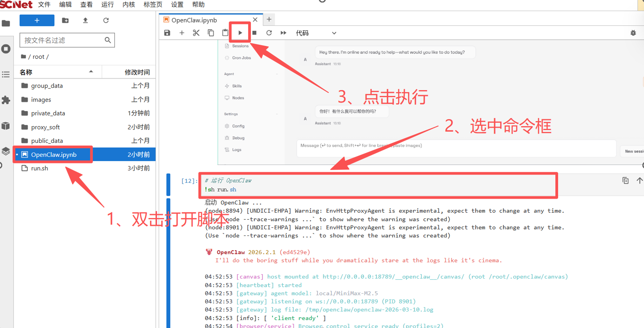
Task: Click the filter files by name field
Action: tap(63, 40)
